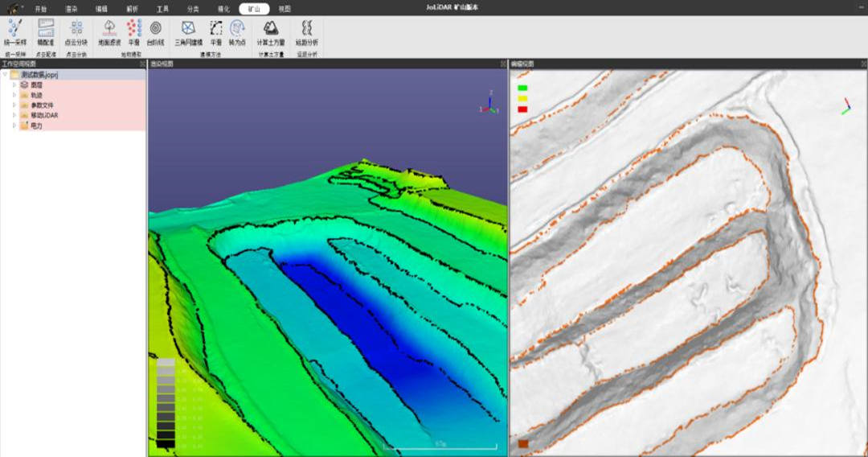Click the 统一采样 (uniform sampling) tool icon
The height and width of the screenshot is (457, 868).
click(14, 29)
